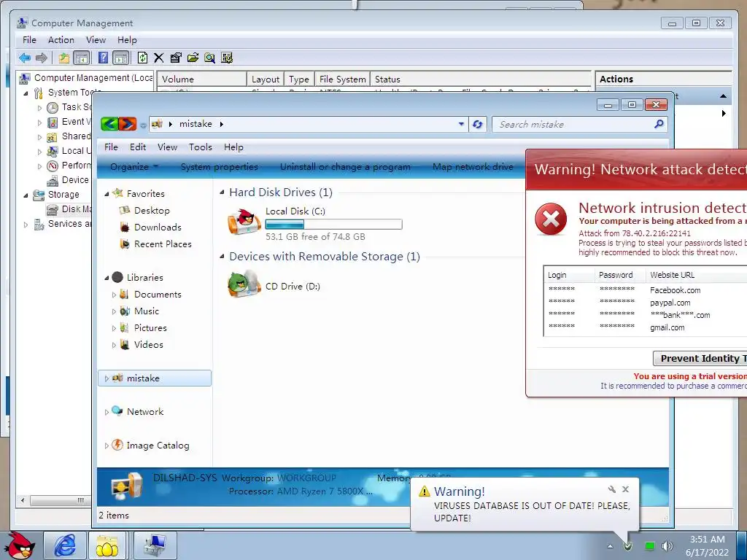Click the Search mistake input field
The image size is (747, 560).
[x=573, y=124]
